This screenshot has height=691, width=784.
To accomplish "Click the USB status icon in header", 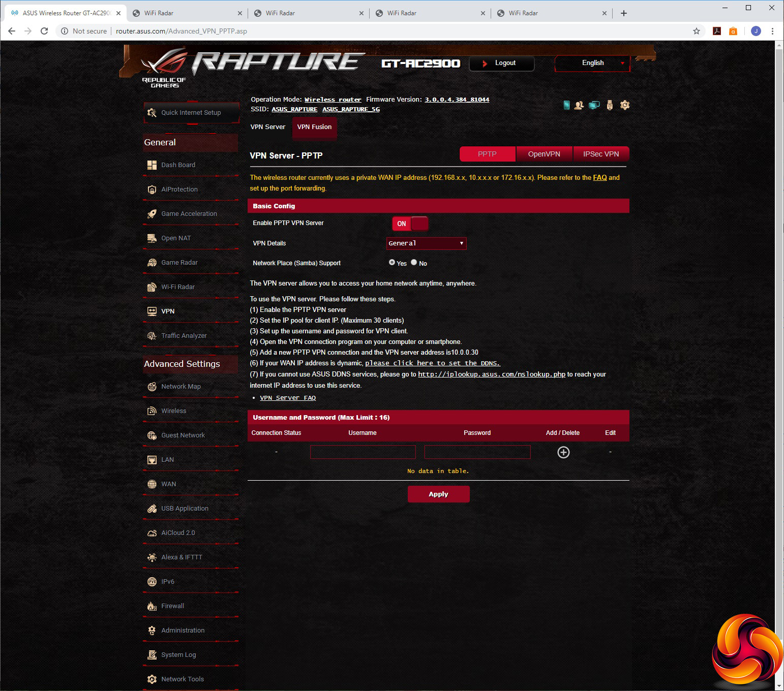I will point(610,105).
